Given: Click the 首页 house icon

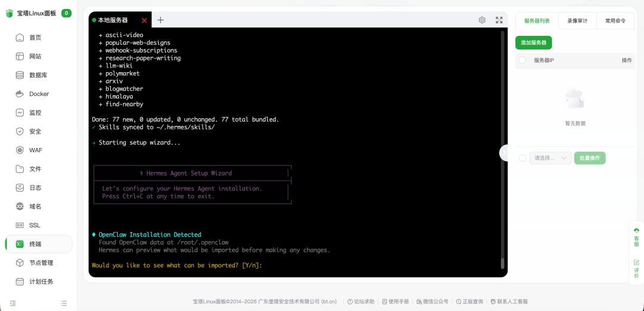Looking at the screenshot, I should tap(20, 38).
